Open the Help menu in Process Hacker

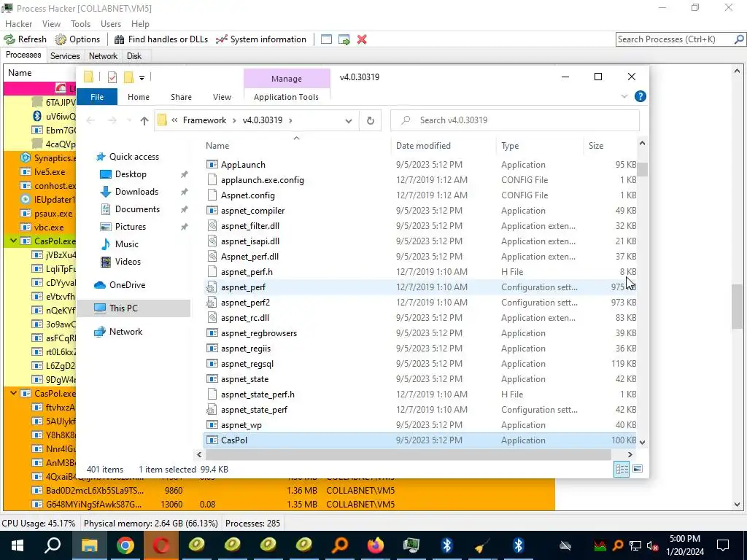point(140,24)
